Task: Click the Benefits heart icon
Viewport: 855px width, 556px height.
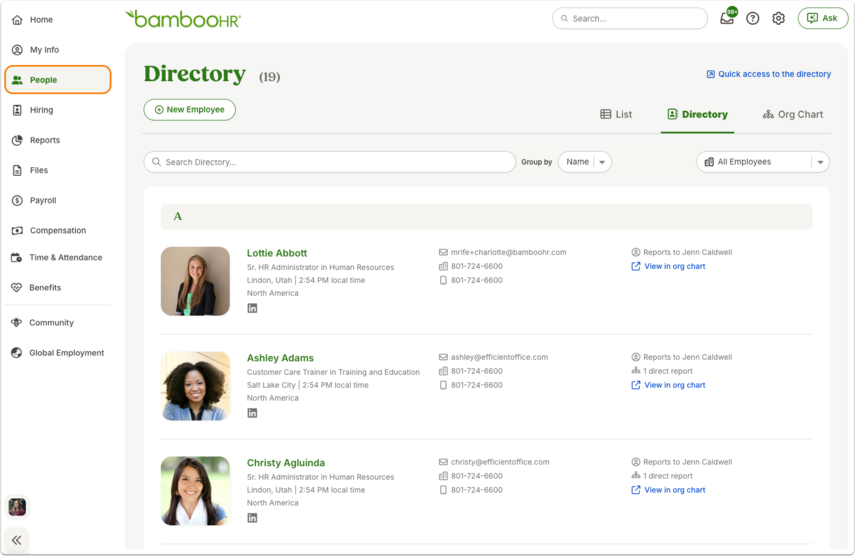Action: click(16, 287)
